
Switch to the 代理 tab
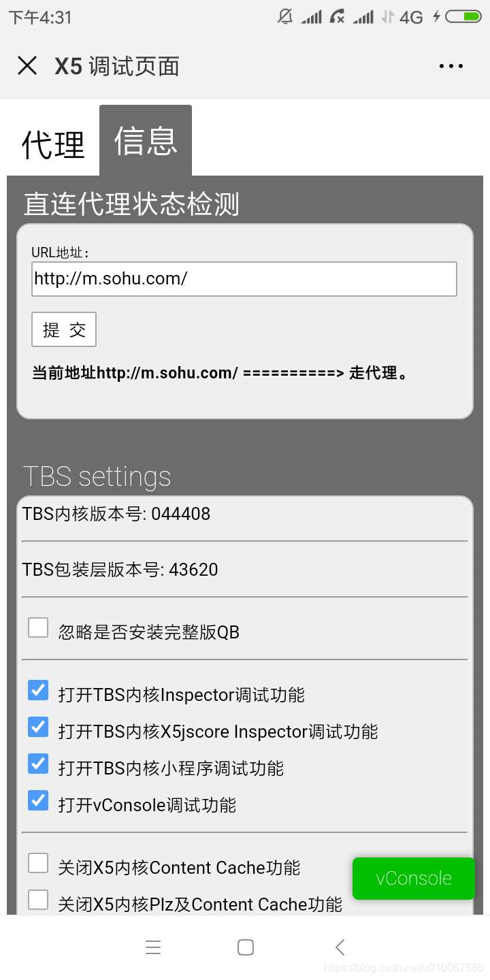click(53, 144)
